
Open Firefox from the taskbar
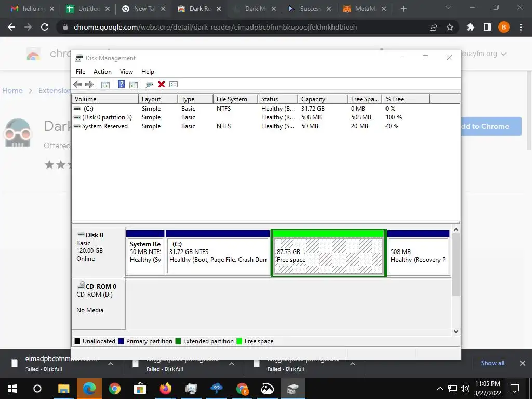(x=166, y=389)
